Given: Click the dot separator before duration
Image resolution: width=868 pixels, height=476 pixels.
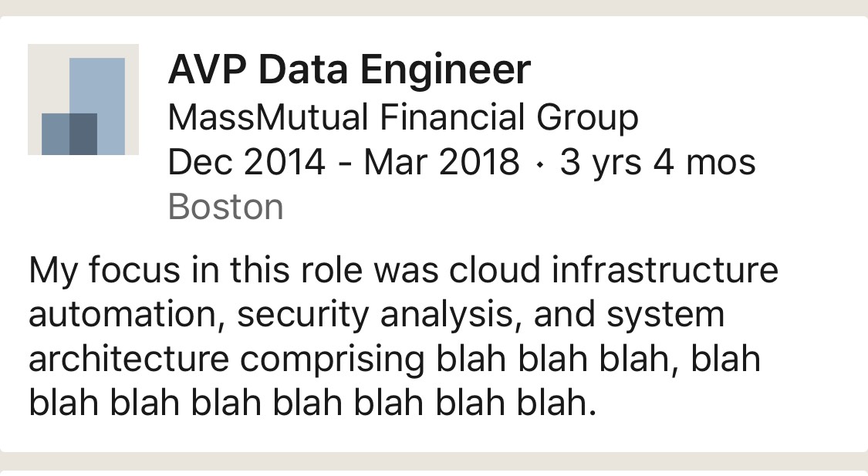Looking at the screenshot, I should 540,164.
